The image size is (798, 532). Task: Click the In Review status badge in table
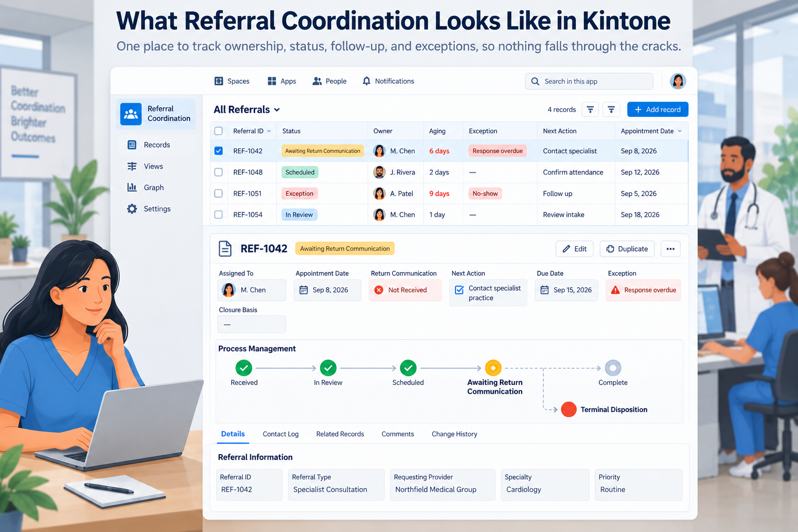coord(299,215)
